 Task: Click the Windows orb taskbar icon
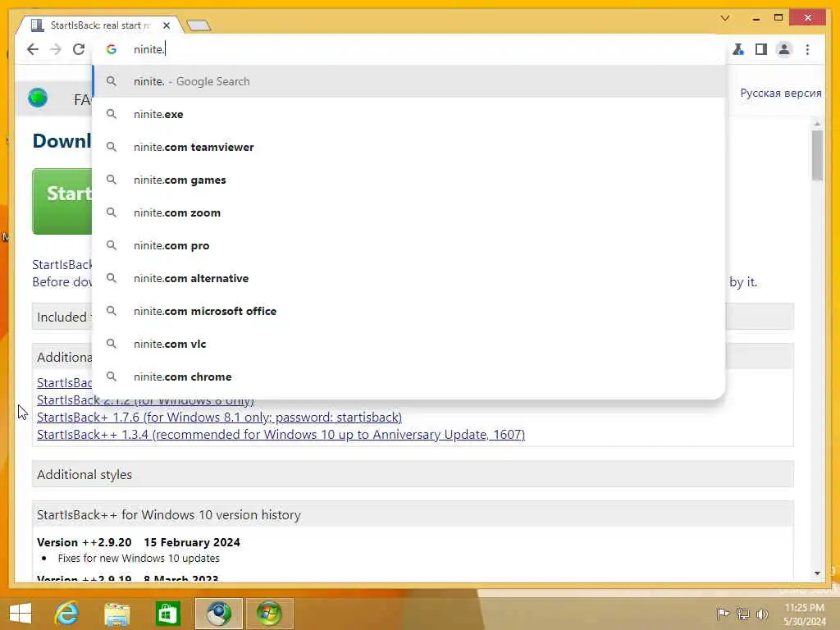point(269,614)
